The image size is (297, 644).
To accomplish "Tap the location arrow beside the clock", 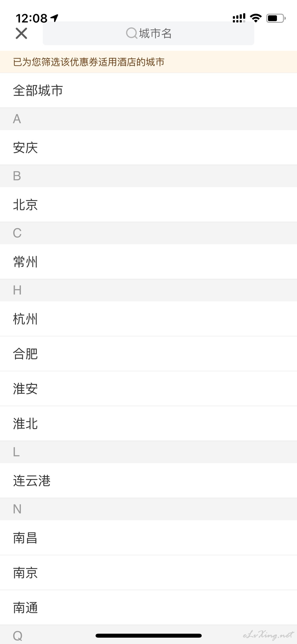I will (x=54, y=18).
